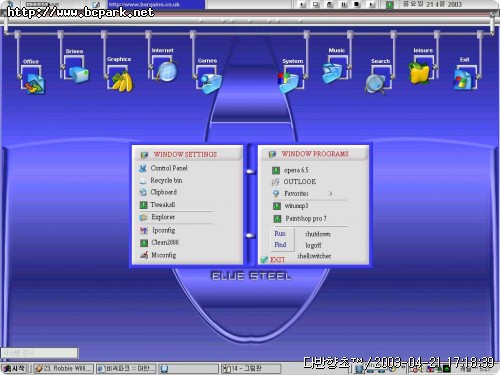Click the Favorites entry icon
Viewport: 500px width, 375px height.
pos(276,194)
